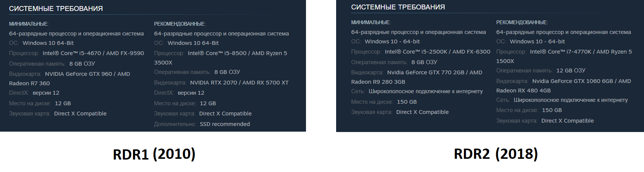Select the Intel Core i5-4670 / AMD FX-9590 text
644x172 pixels.
pos(93,53)
